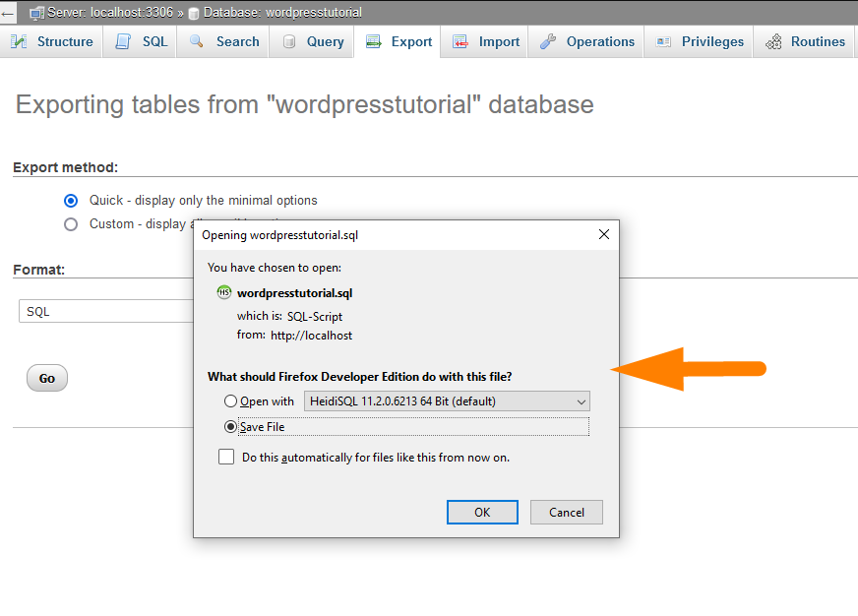Click the Import tab icon

tap(460, 41)
